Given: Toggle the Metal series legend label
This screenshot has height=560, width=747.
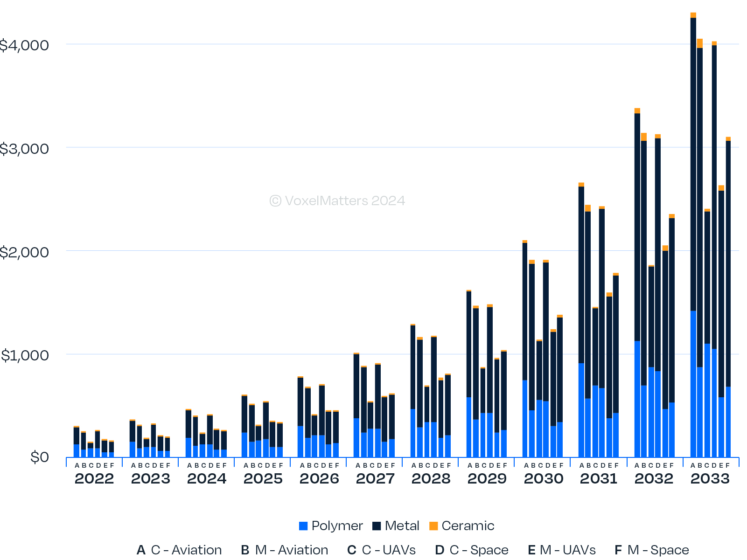Looking at the screenshot, I should 402,526.
